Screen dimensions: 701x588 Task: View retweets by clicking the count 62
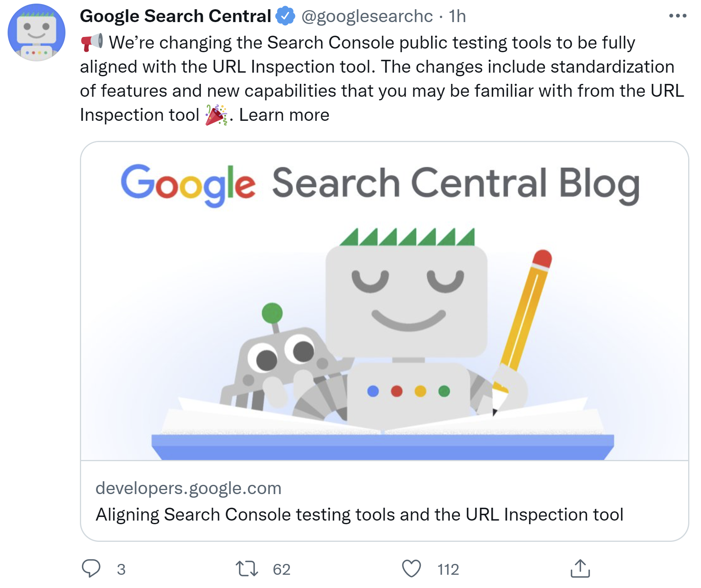point(281,569)
